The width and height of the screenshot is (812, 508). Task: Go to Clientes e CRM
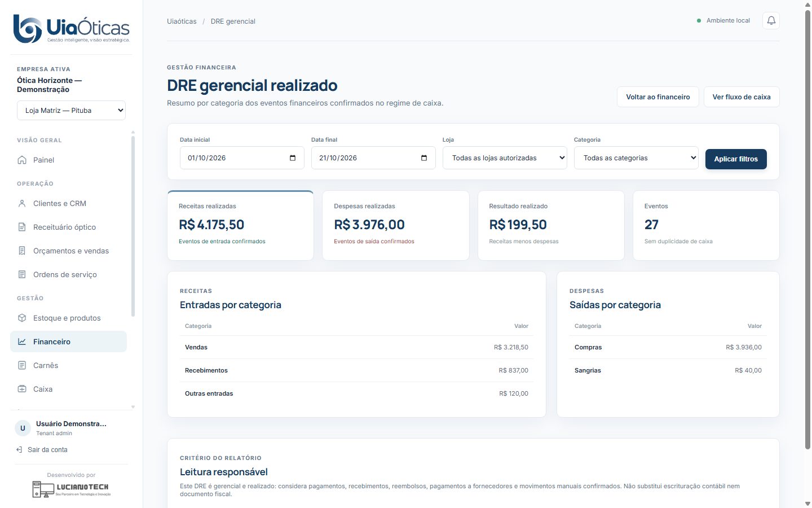[68, 203]
